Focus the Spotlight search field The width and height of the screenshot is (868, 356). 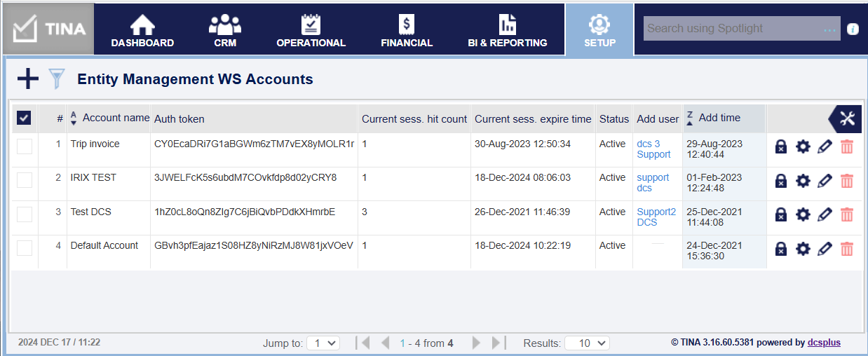tap(733, 29)
